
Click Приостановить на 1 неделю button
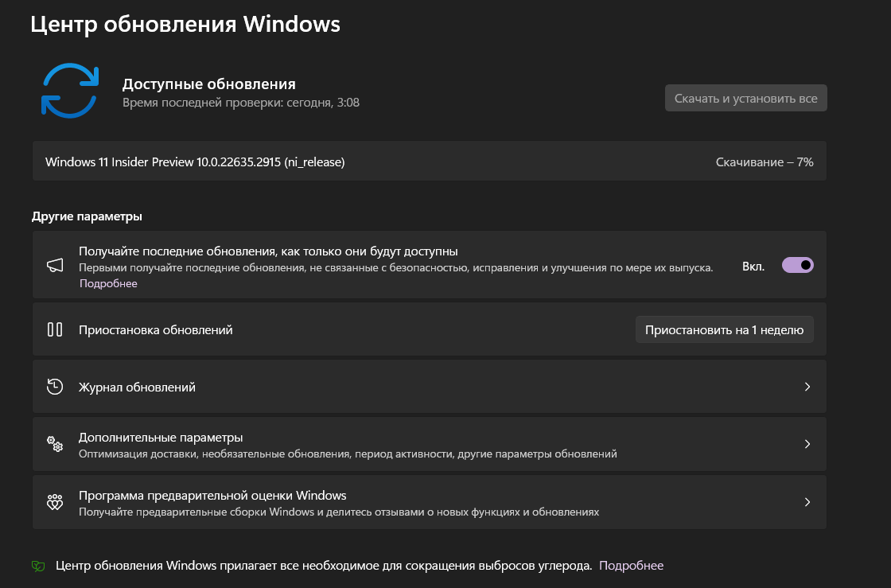tap(724, 329)
